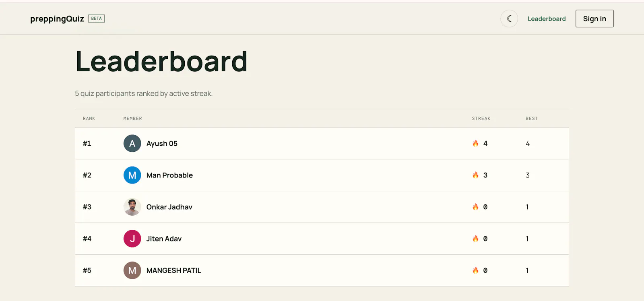The width and height of the screenshot is (644, 301).
Task: Open Onkar Jadhav's profile photo
Action: point(132,207)
